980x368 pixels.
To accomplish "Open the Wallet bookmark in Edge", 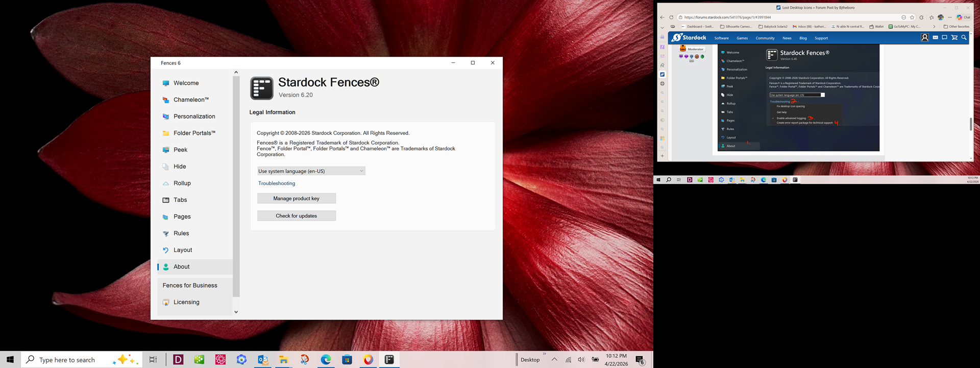I will pyautogui.click(x=876, y=27).
